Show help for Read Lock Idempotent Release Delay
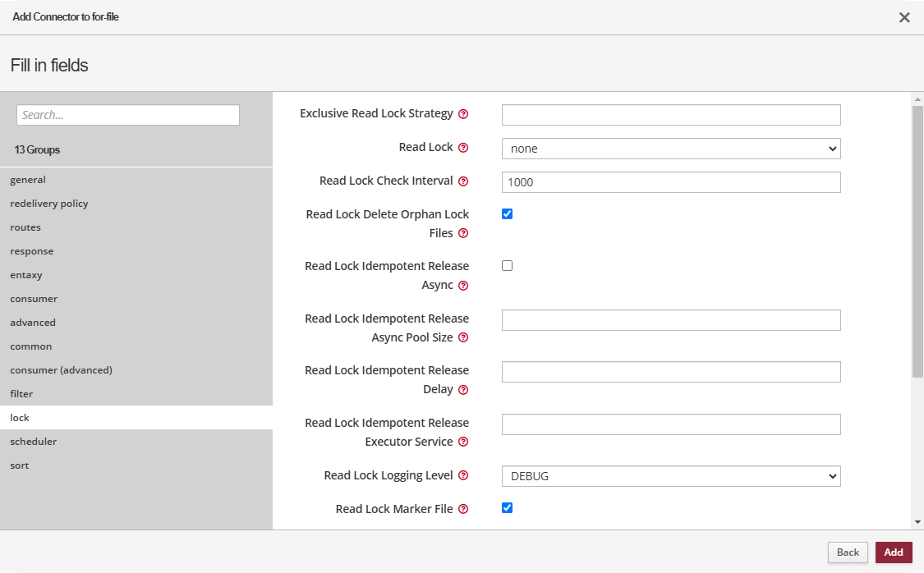924x573 pixels. [x=463, y=390]
